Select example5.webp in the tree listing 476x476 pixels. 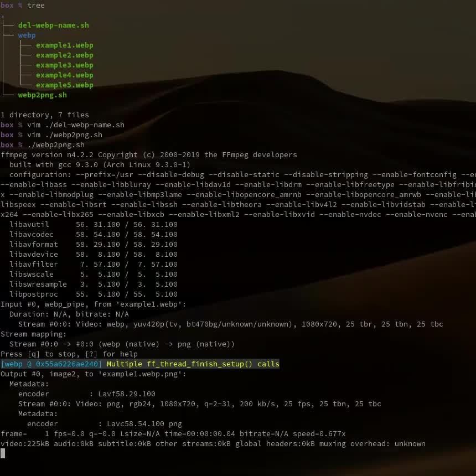[x=64, y=85]
